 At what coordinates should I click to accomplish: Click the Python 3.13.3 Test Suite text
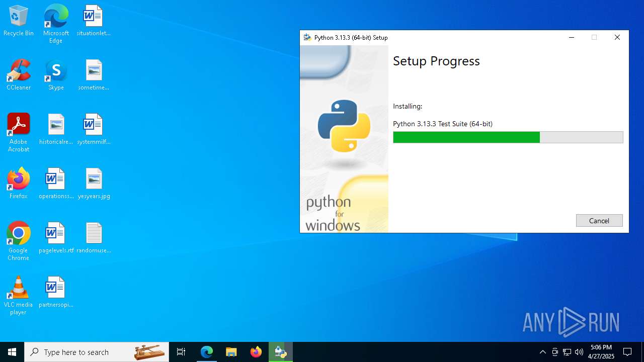(x=443, y=124)
